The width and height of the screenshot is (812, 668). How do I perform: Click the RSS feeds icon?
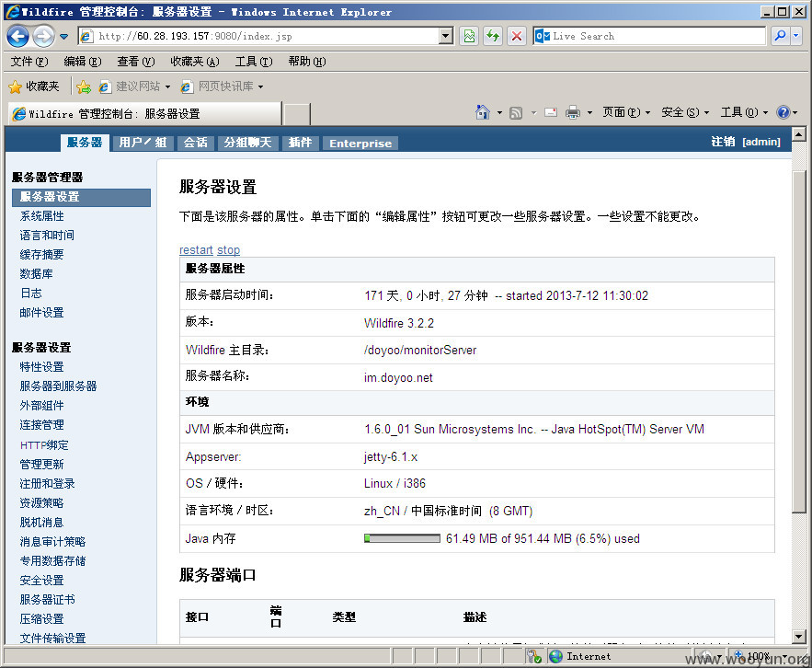tap(516, 112)
